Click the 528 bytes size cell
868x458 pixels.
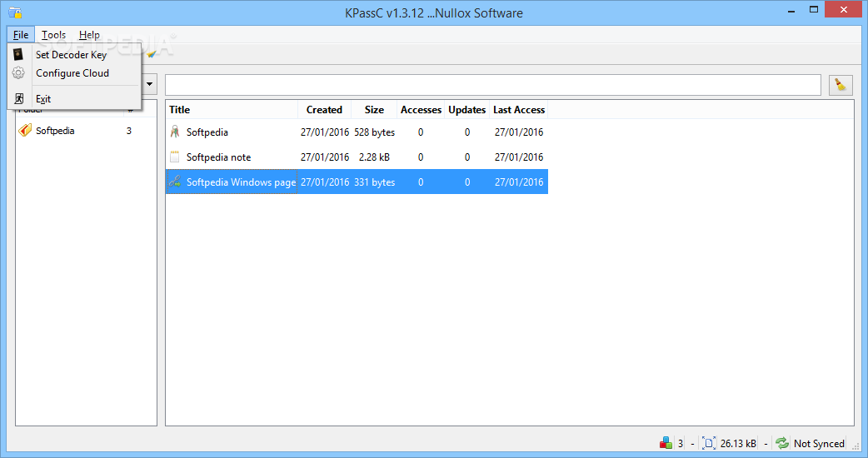click(x=375, y=132)
